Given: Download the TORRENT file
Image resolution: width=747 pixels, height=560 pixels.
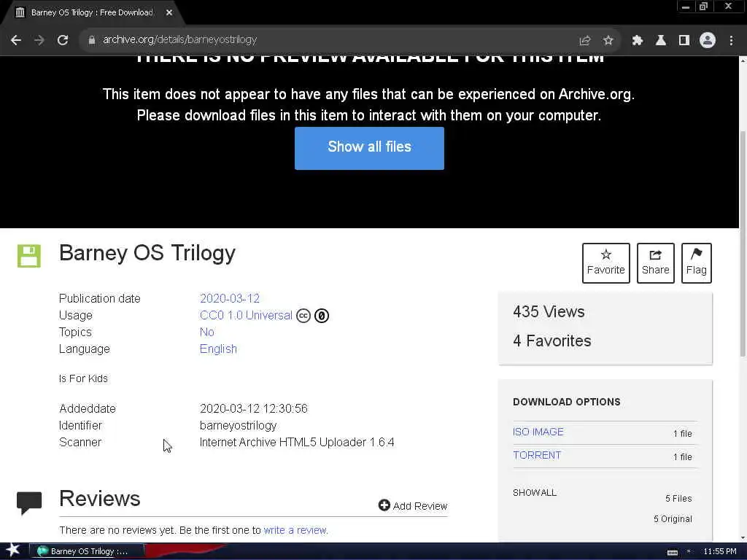Looking at the screenshot, I should coord(537,455).
